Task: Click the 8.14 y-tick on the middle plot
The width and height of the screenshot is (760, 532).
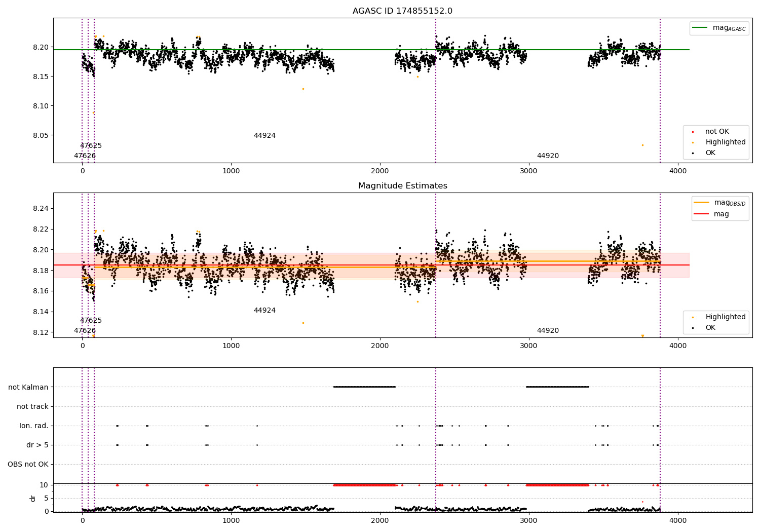Action: (x=42, y=312)
